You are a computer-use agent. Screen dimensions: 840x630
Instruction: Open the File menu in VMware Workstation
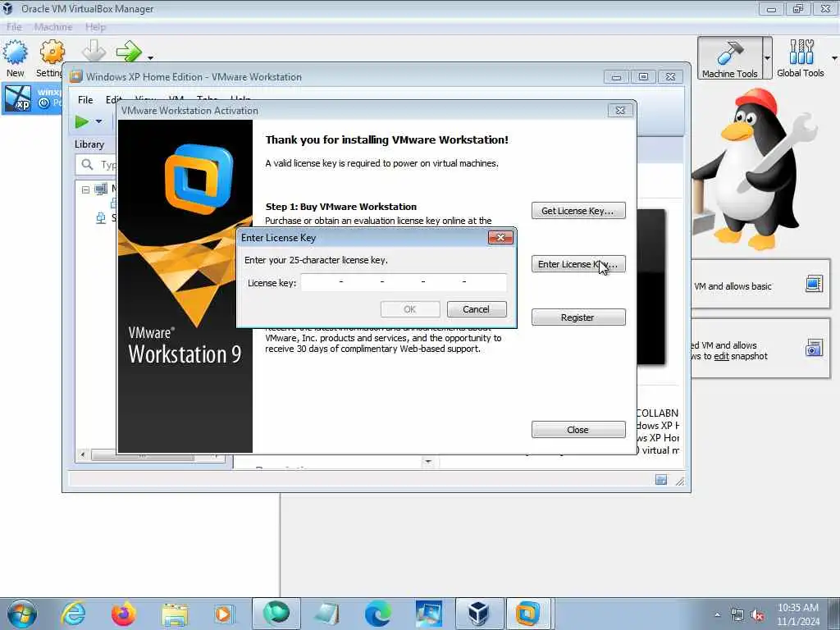coord(85,99)
